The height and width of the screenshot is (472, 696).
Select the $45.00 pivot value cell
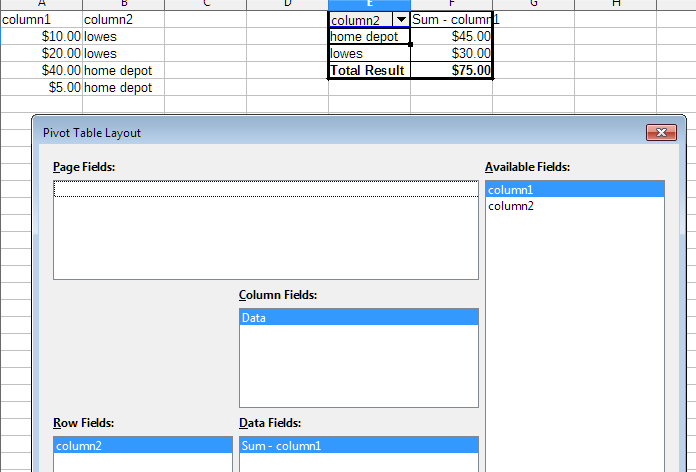click(x=451, y=37)
